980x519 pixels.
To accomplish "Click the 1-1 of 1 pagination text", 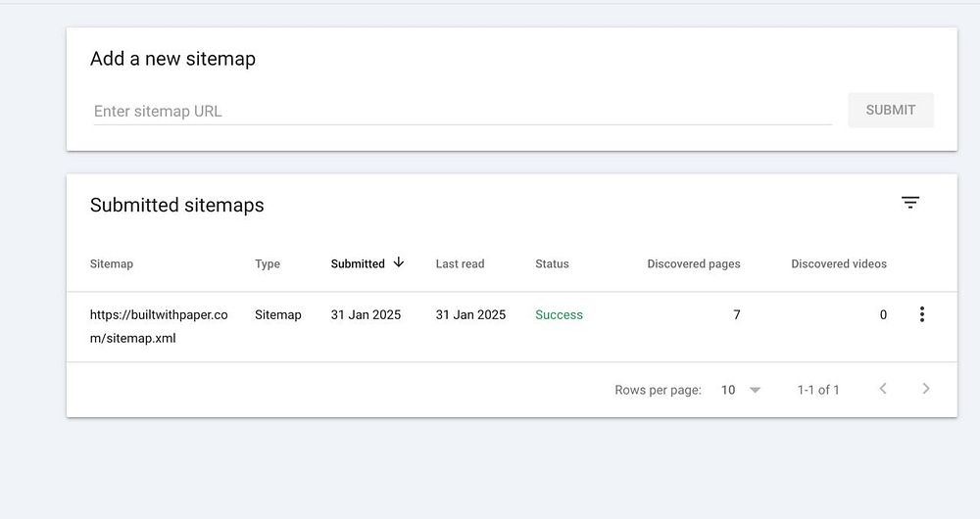I will (x=818, y=390).
